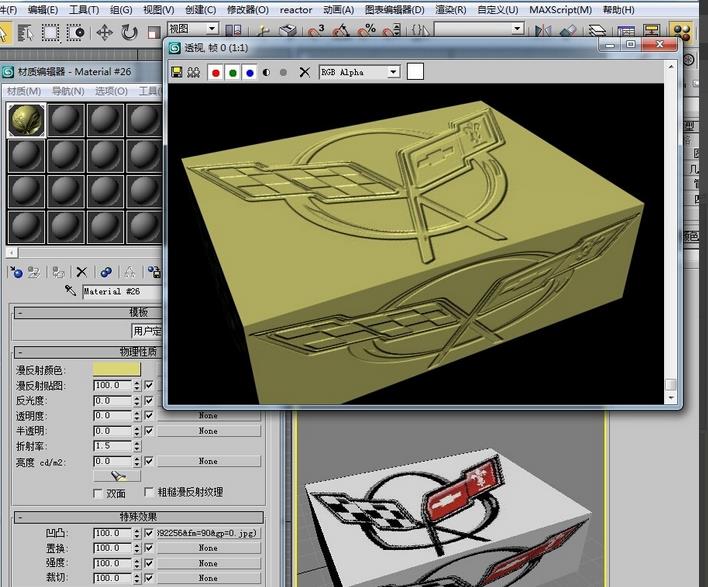Viewport: 708px width, 587px height.
Task: Select the Rotate tool in main toolbar
Action: tap(130, 33)
